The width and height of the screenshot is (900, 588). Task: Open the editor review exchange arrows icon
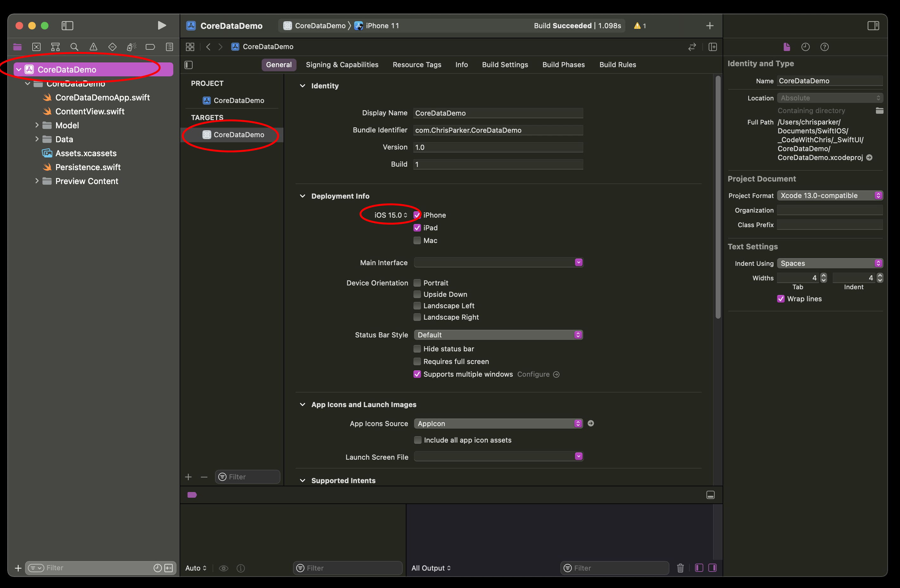click(x=692, y=47)
